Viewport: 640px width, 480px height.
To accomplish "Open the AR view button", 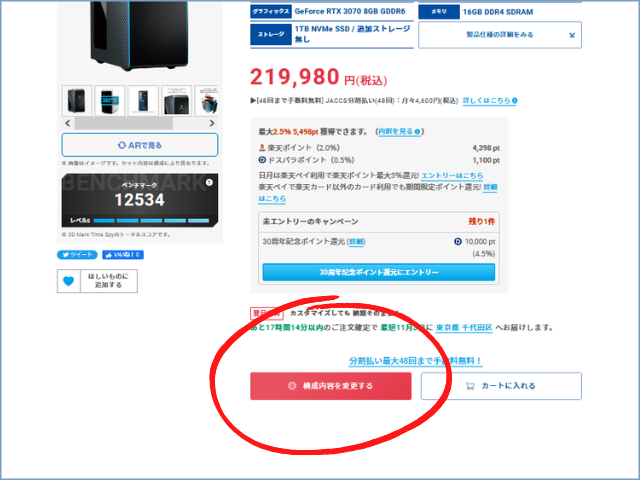I will pos(140,145).
